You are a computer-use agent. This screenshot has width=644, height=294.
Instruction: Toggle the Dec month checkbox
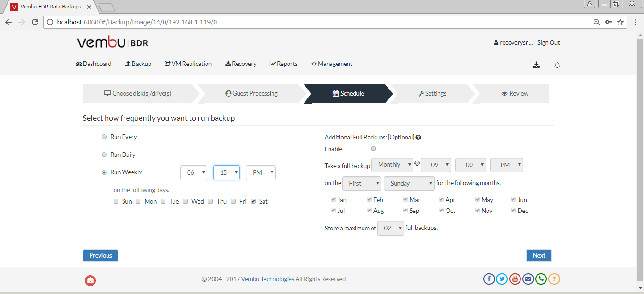tap(513, 211)
